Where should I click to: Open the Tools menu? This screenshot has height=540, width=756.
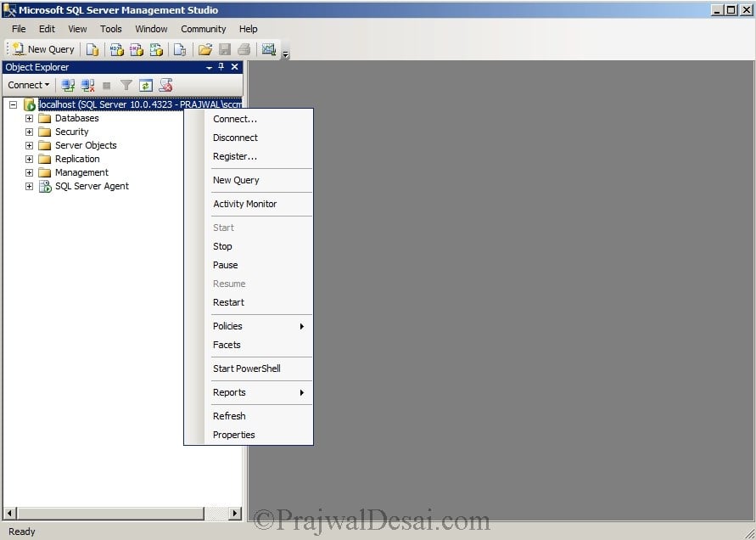tap(111, 29)
